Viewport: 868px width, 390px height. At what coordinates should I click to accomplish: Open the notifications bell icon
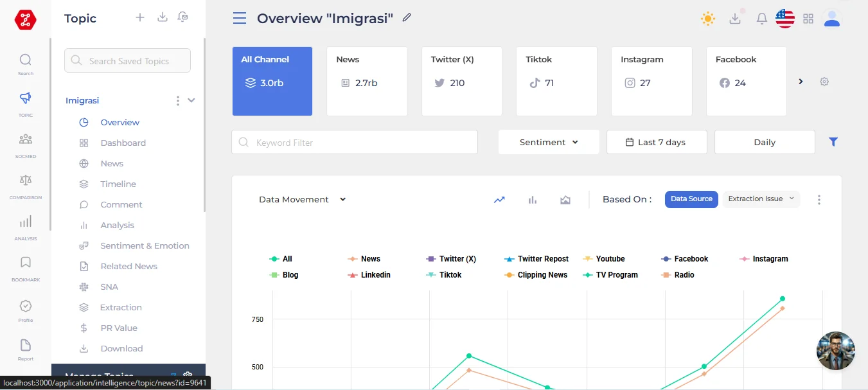coord(762,19)
